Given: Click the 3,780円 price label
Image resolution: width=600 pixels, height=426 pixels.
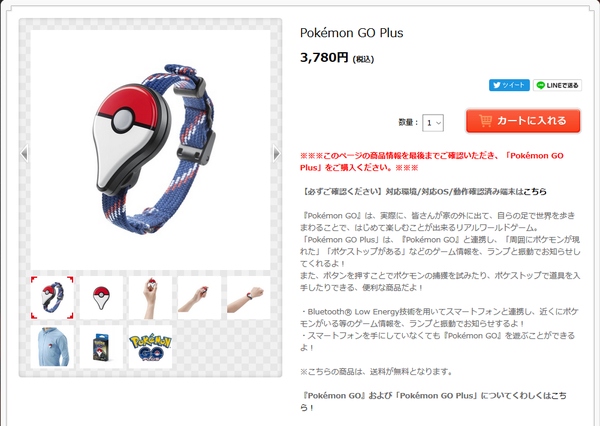Looking at the screenshot, I should click(324, 58).
